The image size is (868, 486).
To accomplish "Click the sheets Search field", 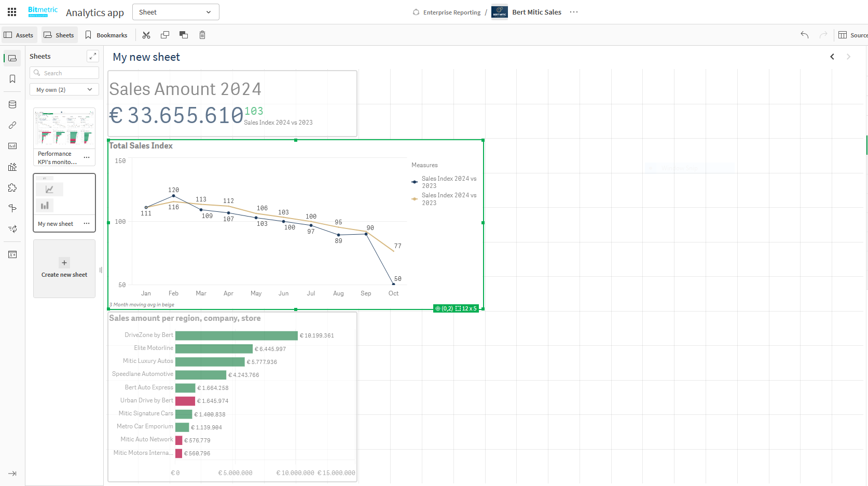I will (64, 73).
